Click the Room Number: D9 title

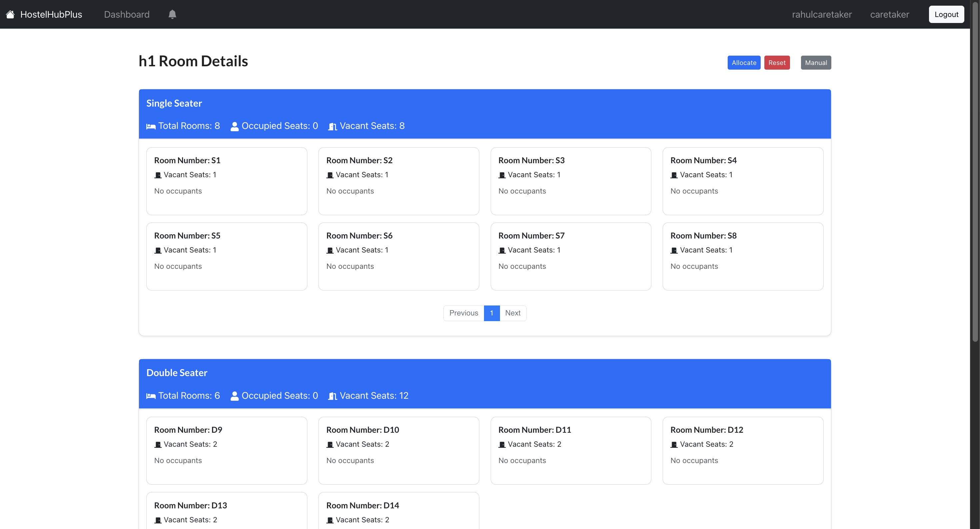pyautogui.click(x=188, y=430)
